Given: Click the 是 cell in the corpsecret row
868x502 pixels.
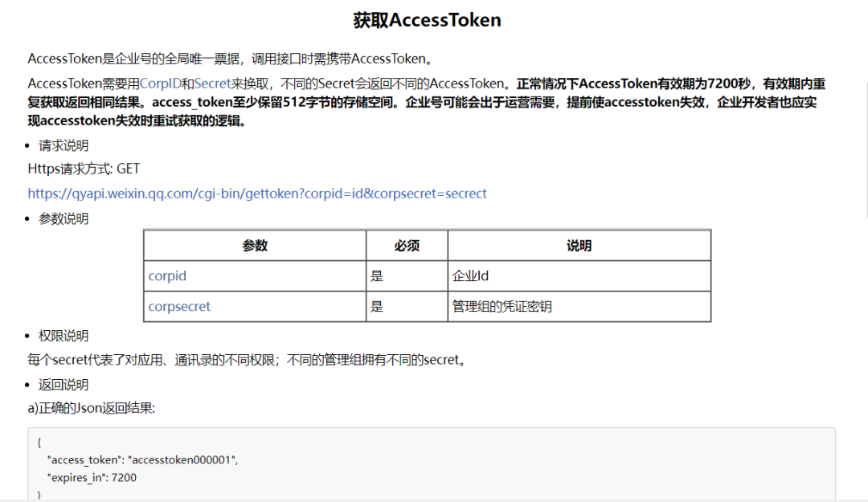Looking at the screenshot, I should click(x=407, y=306).
